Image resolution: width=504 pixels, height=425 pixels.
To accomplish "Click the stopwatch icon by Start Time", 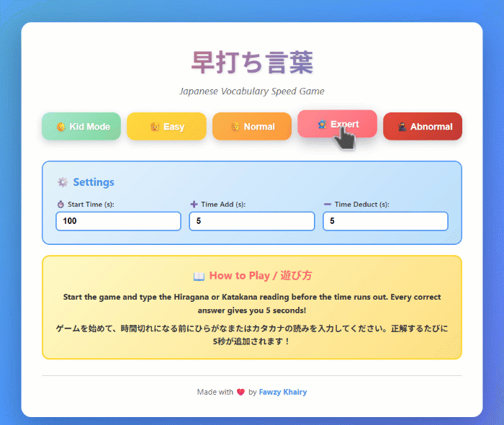I will (x=60, y=205).
